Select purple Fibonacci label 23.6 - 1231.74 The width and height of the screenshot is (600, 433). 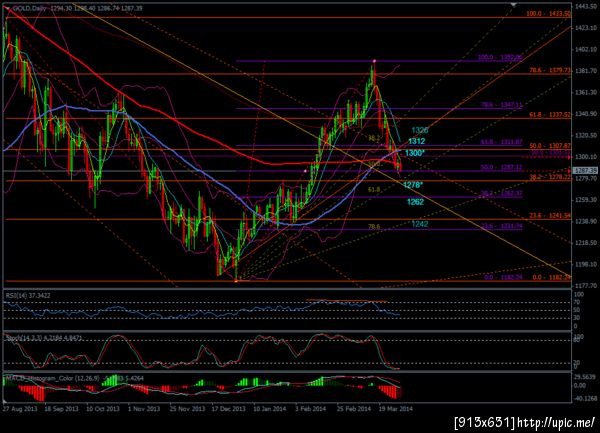502,226
